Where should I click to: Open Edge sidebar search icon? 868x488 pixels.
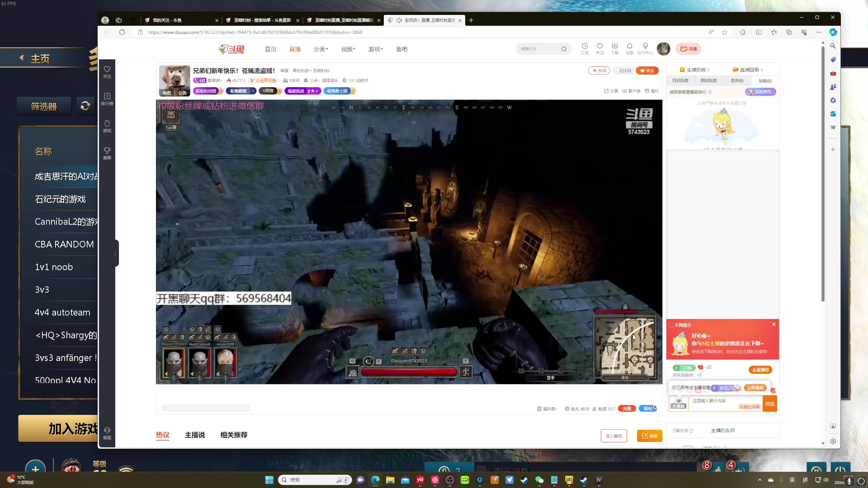pyautogui.click(x=833, y=46)
